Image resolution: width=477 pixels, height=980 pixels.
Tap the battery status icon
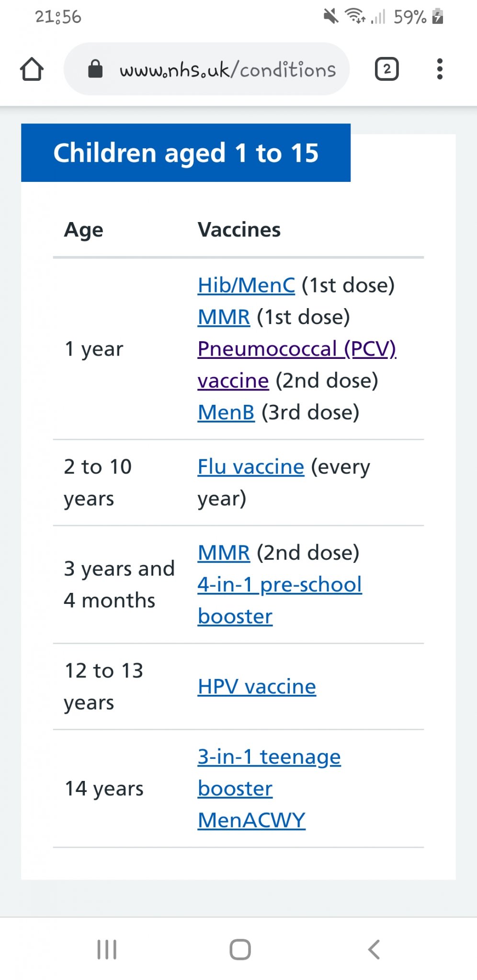[x=437, y=17]
